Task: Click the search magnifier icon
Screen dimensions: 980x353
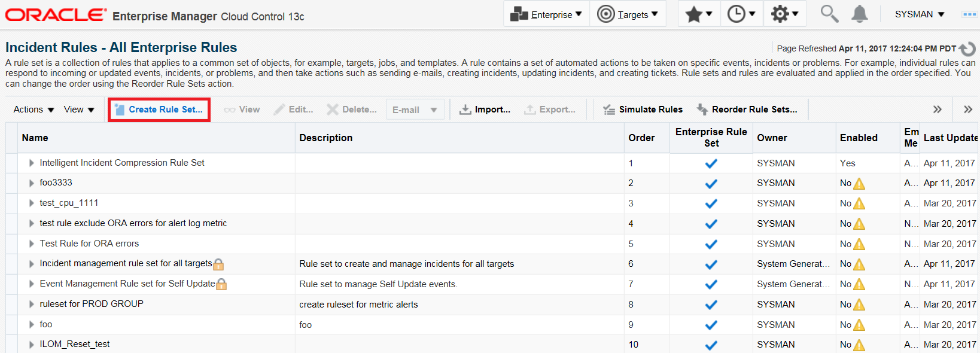Action: click(829, 13)
